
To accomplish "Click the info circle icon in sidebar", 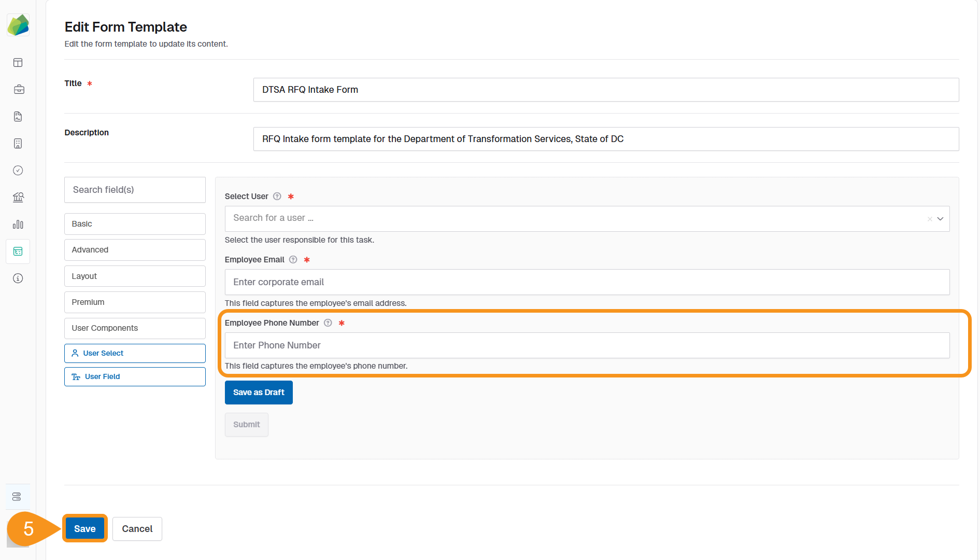I will (18, 278).
